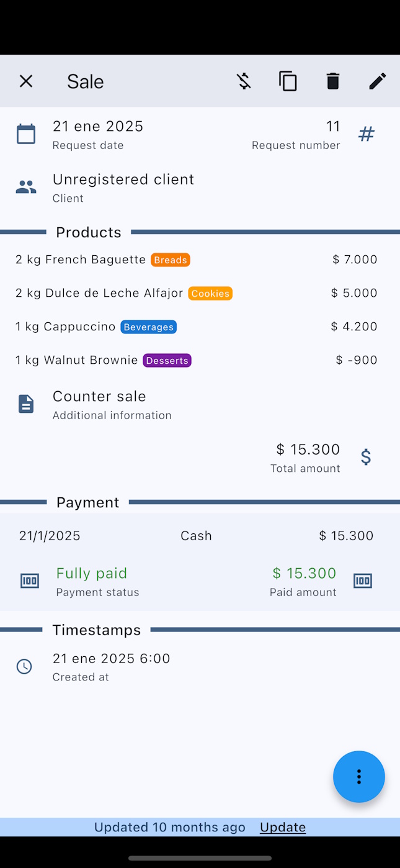The width and height of the screenshot is (400, 868).
Task: Edit the sale with the pencil icon
Action: coord(377,81)
